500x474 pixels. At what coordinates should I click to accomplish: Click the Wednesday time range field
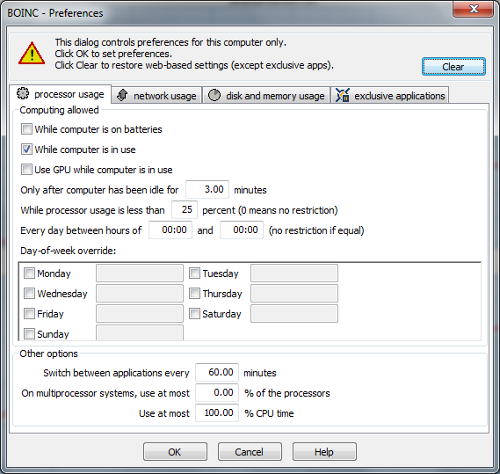click(x=140, y=293)
